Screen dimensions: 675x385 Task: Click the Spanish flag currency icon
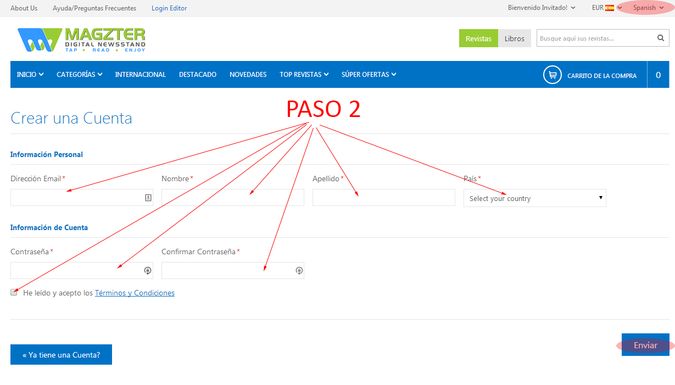pyautogui.click(x=610, y=8)
